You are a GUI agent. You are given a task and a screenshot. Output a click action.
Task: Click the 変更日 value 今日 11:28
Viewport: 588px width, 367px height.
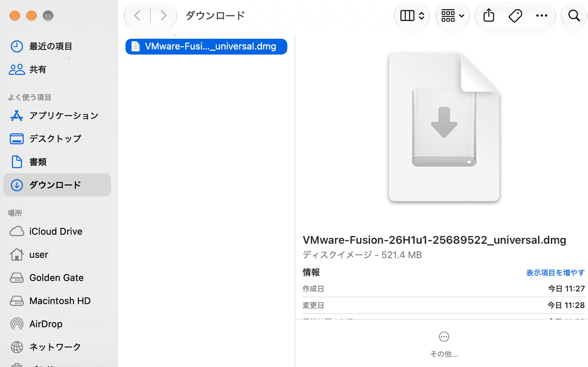tap(566, 305)
